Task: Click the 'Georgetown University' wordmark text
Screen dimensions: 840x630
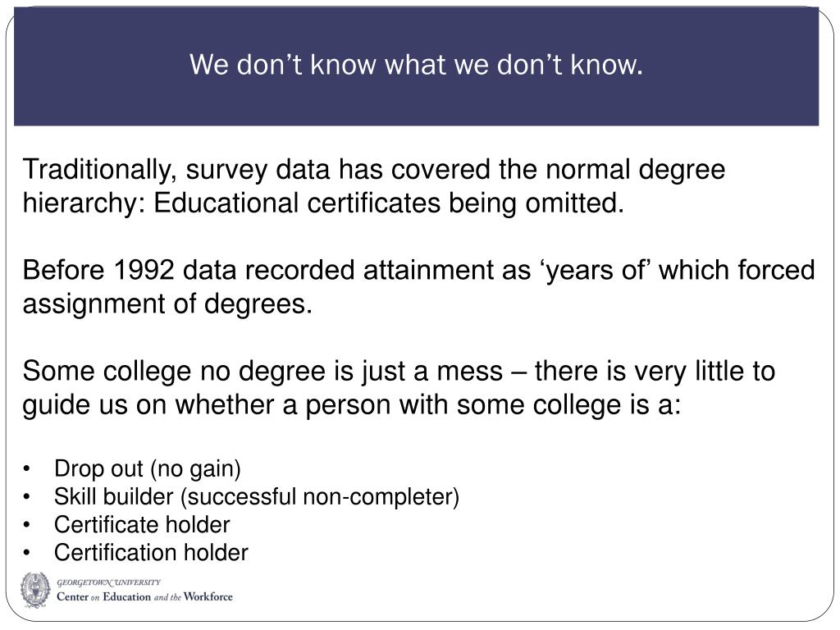Action: [109, 582]
